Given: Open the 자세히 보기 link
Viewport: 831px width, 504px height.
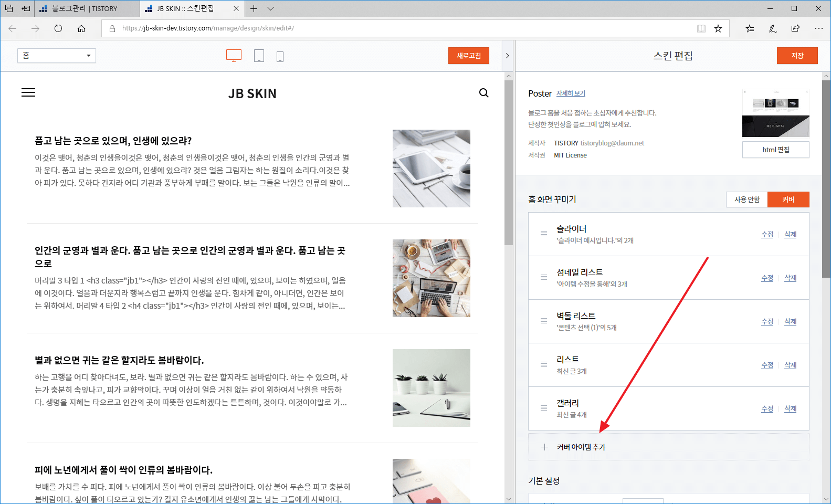Looking at the screenshot, I should (x=571, y=93).
